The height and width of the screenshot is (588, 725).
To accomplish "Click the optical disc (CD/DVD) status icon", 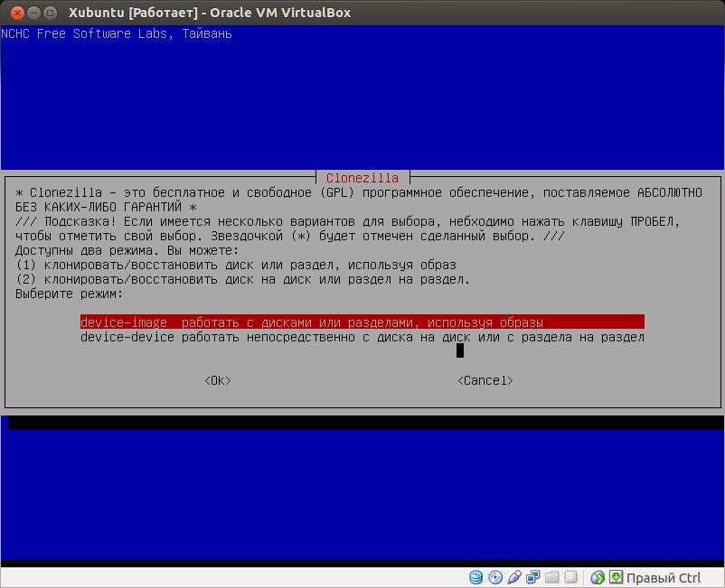I will (x=495, y=577).
